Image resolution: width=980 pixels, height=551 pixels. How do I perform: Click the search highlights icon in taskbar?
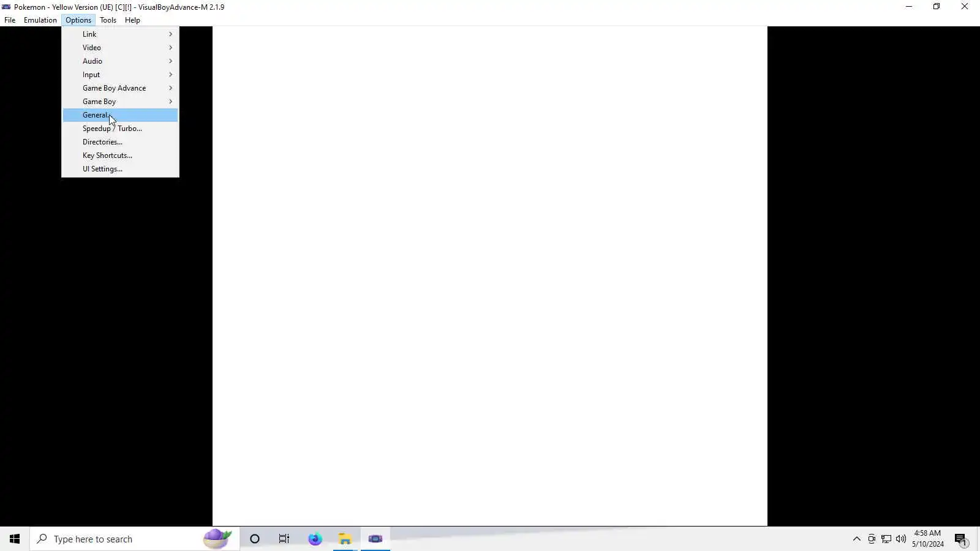(217, 539)
